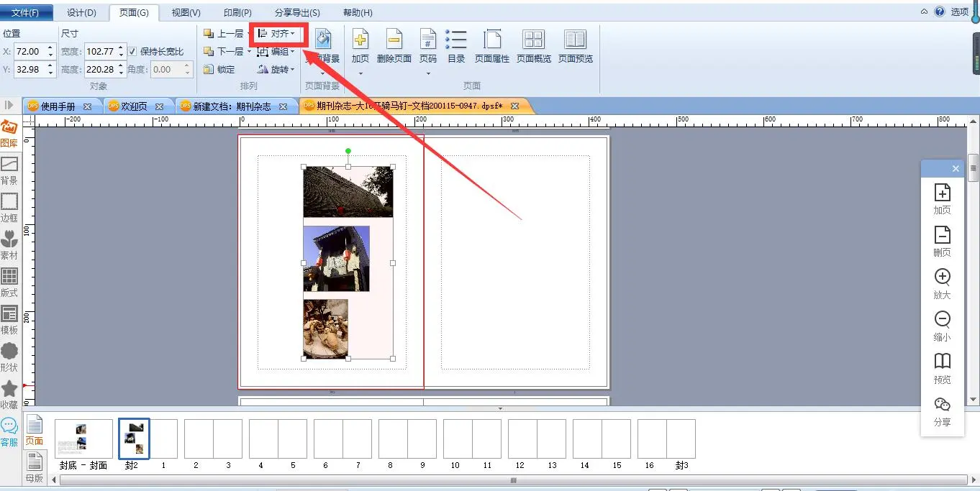Click 删除页面 delete page icon
Screen dimensions: 980x491
394,40
